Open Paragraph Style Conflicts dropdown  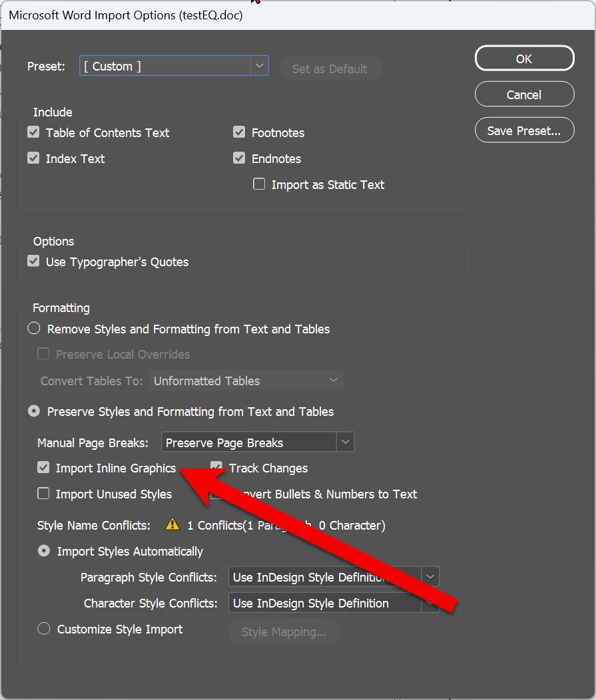[x=334, y=577]
